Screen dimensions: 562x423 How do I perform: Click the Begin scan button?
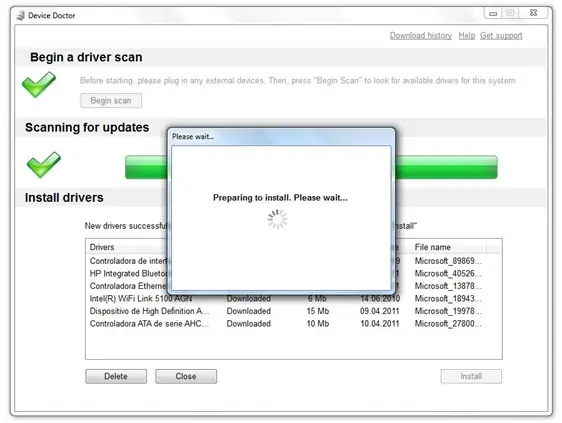tap(111, 100)
